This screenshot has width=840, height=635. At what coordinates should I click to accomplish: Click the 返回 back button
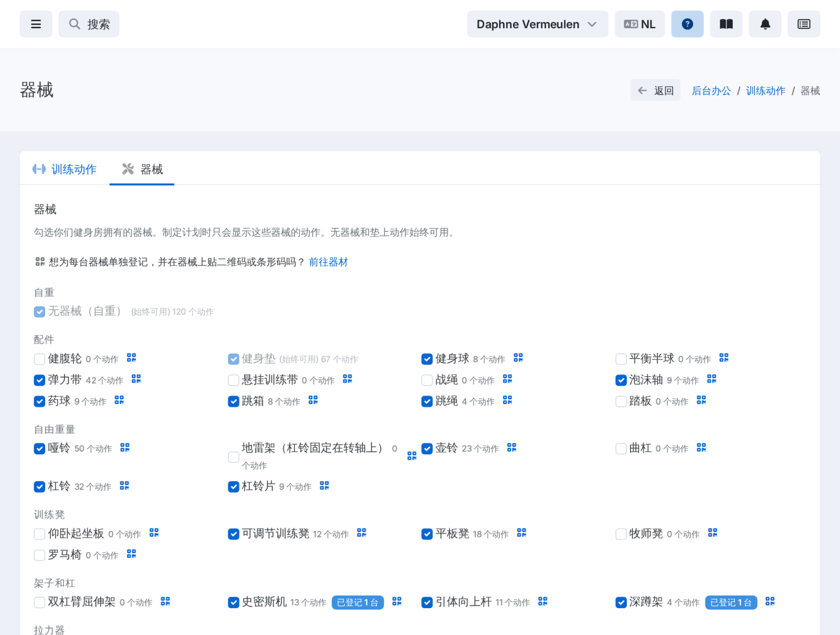pyautogui.click(x=655, y=90)
